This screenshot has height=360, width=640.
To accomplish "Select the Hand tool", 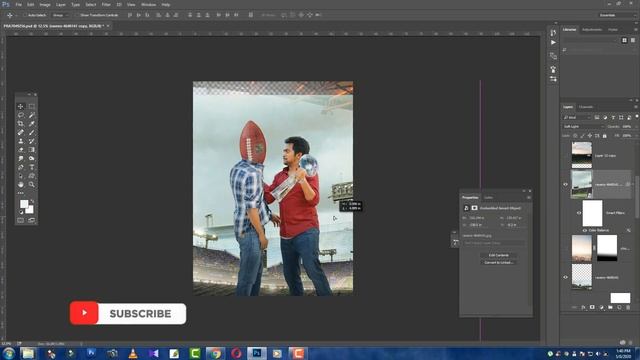I will point(20,184).
